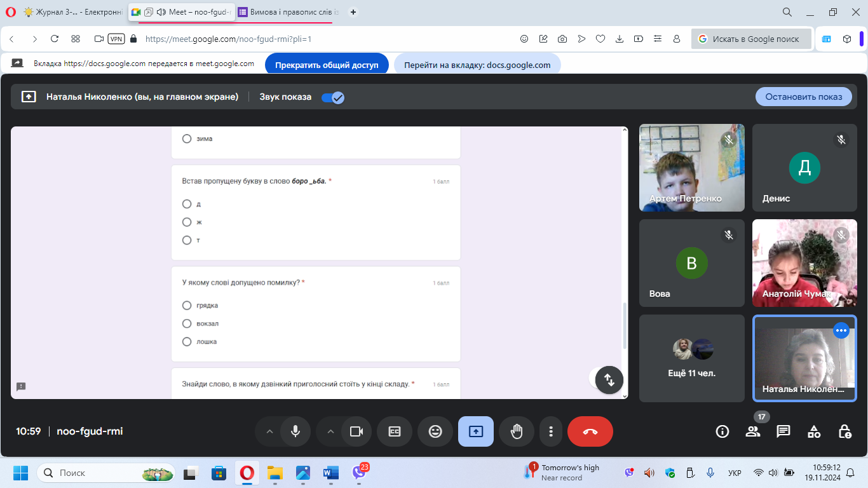Switch to Журнал 3 tab
868x488 pixels.
73,12
